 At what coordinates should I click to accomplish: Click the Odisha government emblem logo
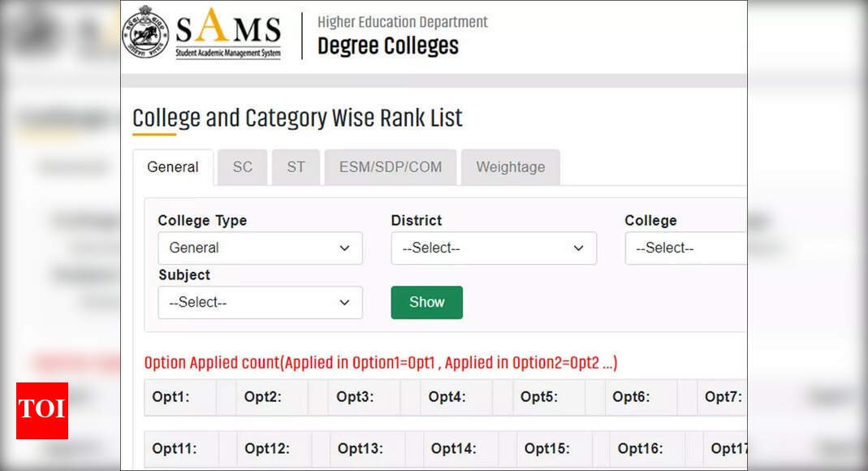tap(145, 32)
